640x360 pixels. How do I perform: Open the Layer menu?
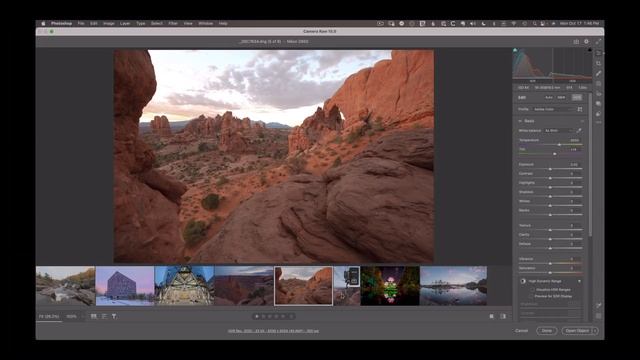125,24
